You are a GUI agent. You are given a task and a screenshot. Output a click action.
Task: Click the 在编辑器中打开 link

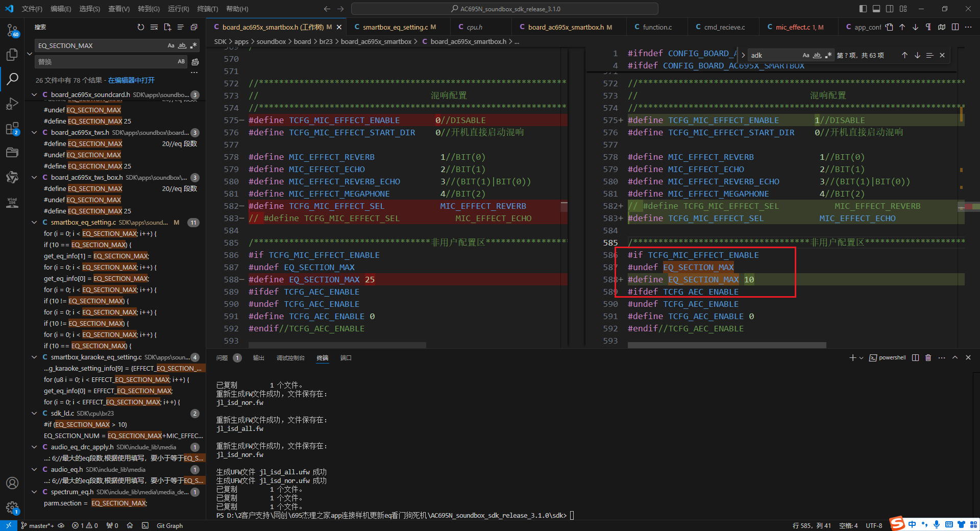pos(131,80)
